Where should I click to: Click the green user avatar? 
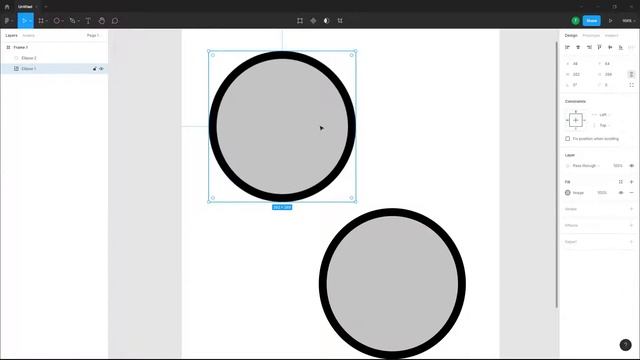point(576,20)
